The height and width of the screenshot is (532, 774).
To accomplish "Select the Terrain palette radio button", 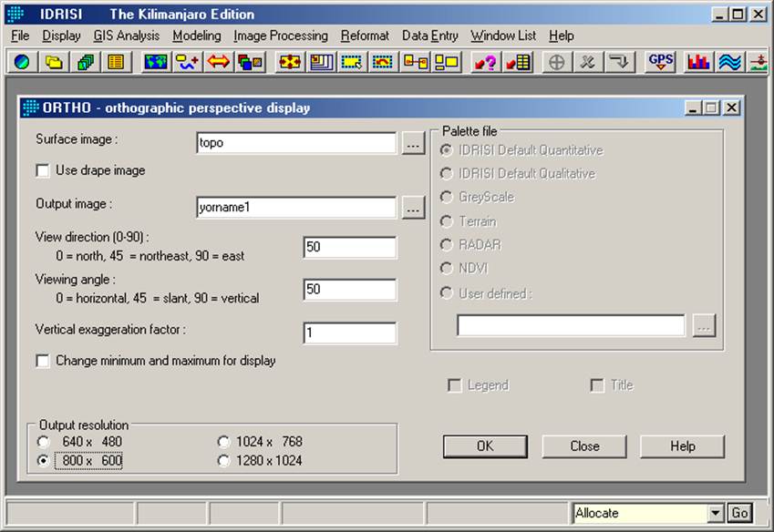I will [x=446, y=221].
